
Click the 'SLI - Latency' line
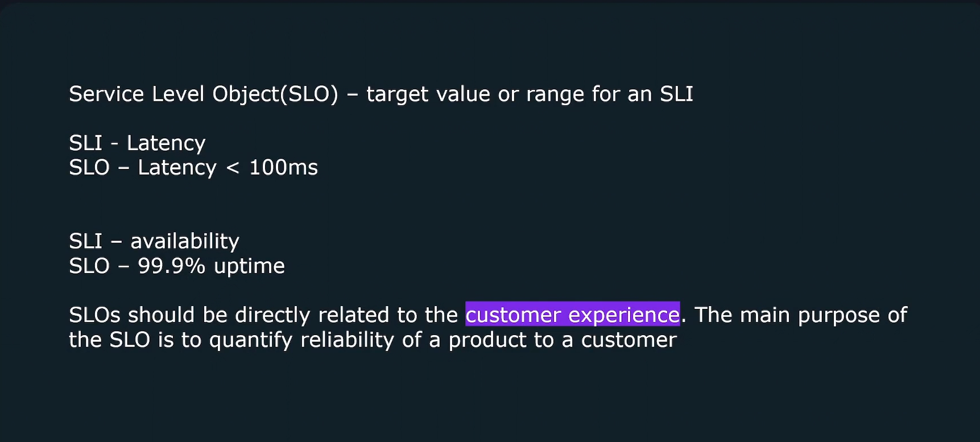pos(137,143)
